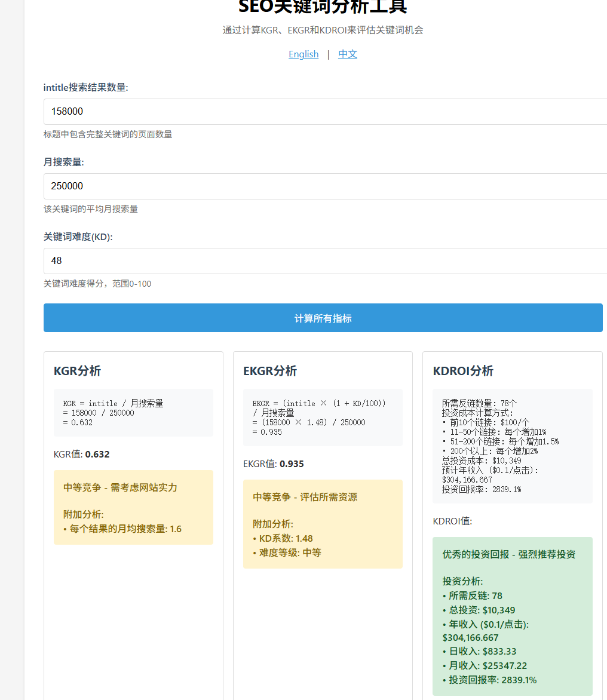Click the KGR分析 heading

(77, 371)
